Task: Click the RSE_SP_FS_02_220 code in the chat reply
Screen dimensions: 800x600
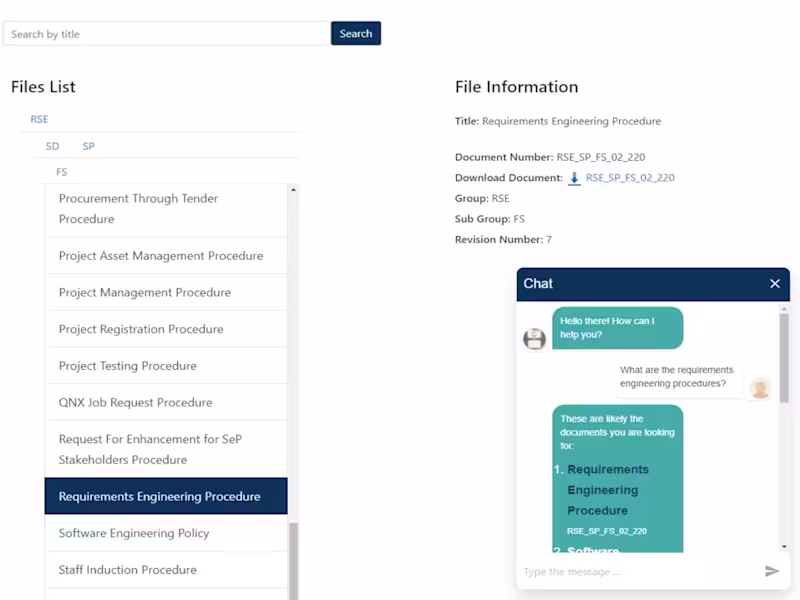Action: click(x=607, y=531)
